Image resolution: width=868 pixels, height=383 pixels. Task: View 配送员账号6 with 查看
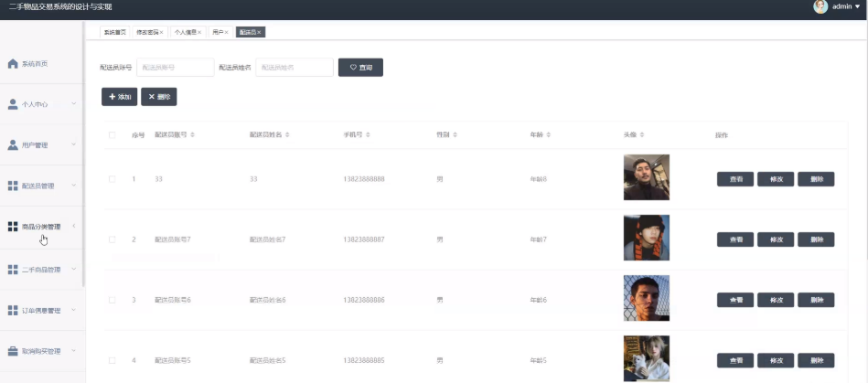point(735,300)
